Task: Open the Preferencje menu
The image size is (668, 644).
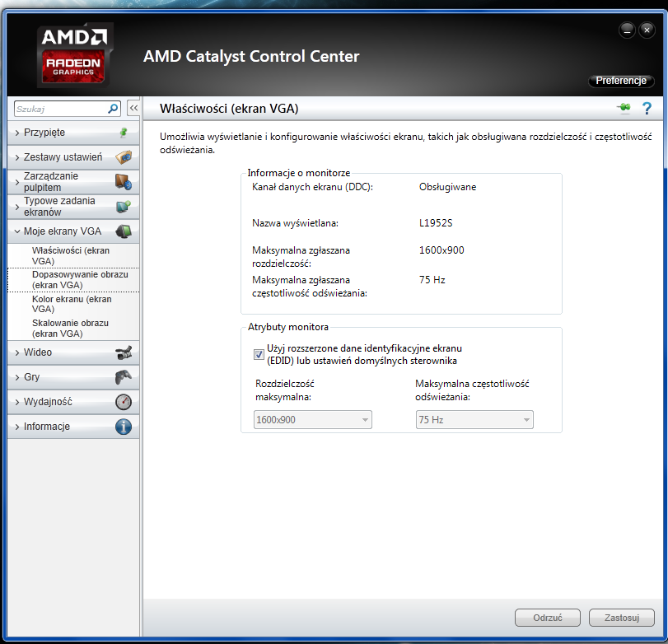Action: 621,81
